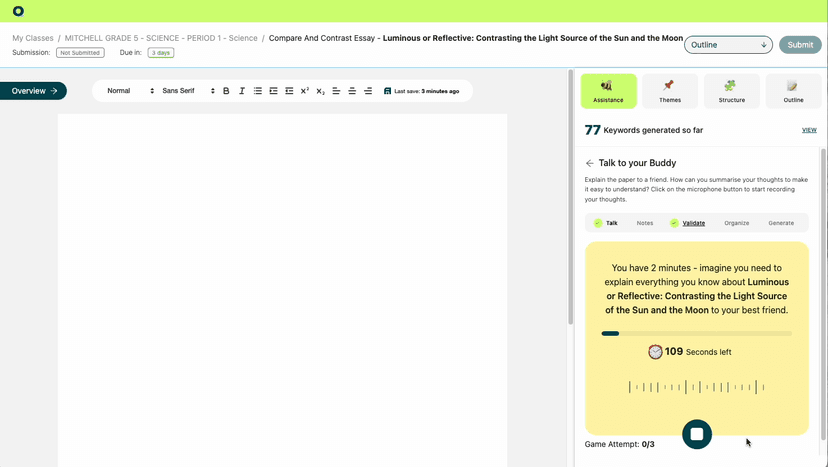Click the second indent icon in toolbar
The width and height of the screenshot is (828, 467).
pyautogui.click(x=289, y=91)
